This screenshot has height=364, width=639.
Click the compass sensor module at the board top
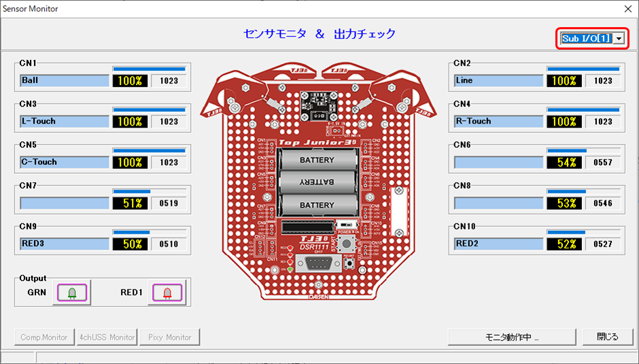[x=318, y=106]
